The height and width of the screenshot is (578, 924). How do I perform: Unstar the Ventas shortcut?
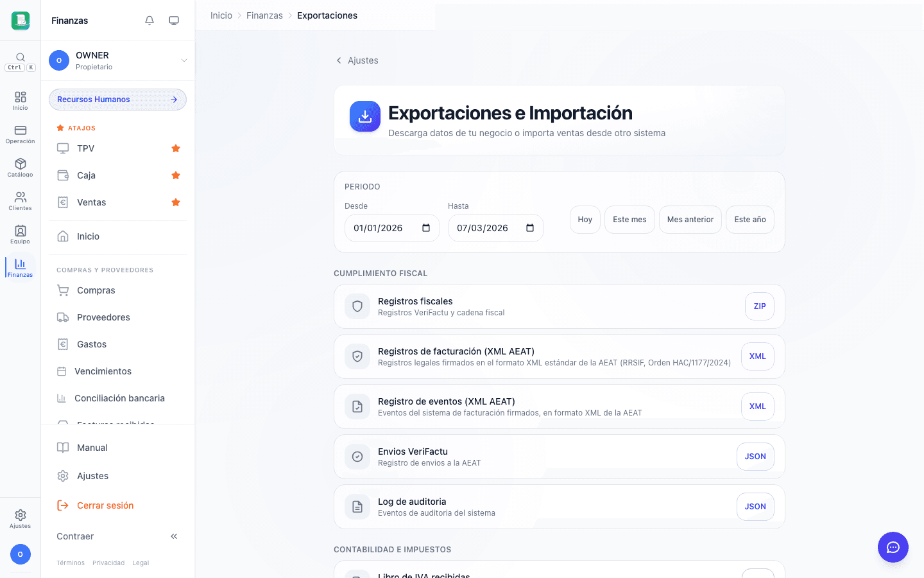click(x=176, y=202)
